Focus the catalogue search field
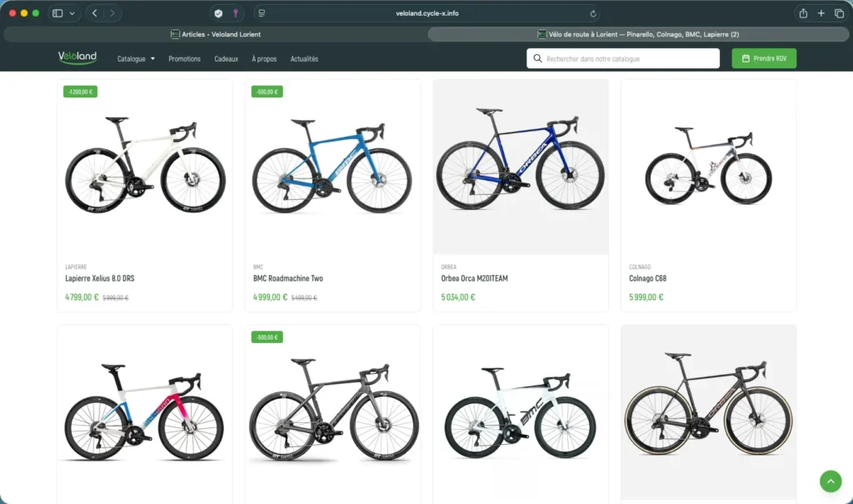The image size is (853, 504). [x=623, y=58]
